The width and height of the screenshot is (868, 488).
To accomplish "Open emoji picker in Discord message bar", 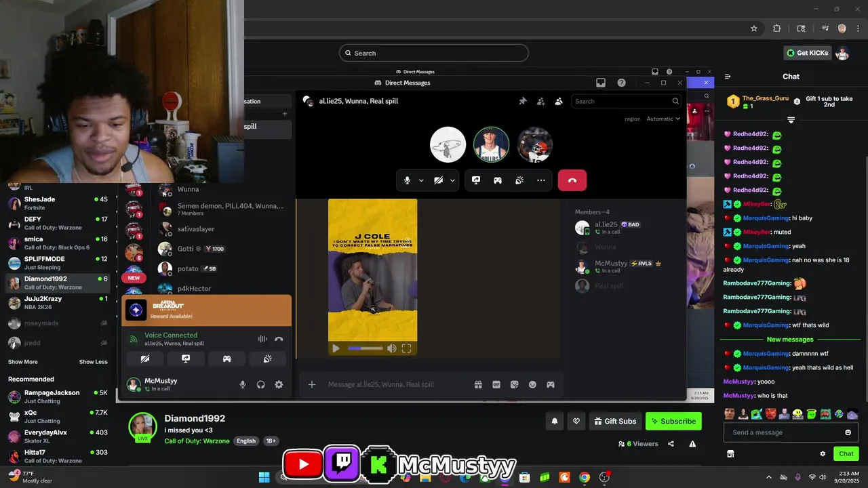I will 532,384.
